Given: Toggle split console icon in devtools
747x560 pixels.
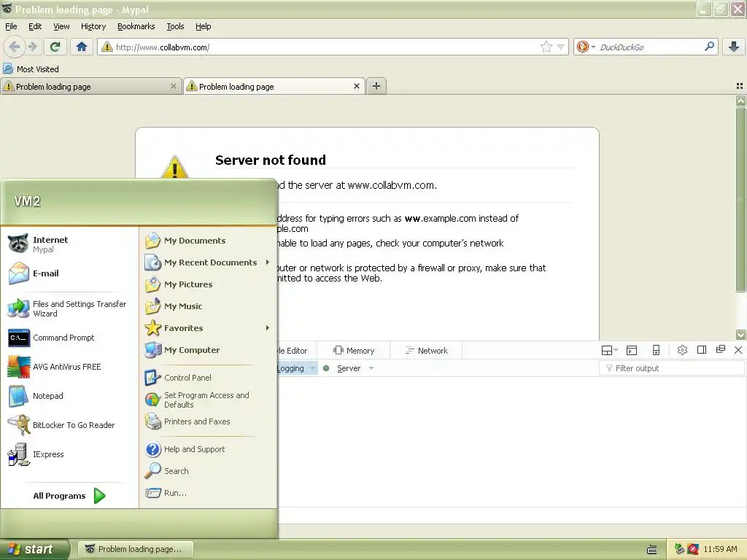Looking at the screenshot, I should tap(632, 351).
